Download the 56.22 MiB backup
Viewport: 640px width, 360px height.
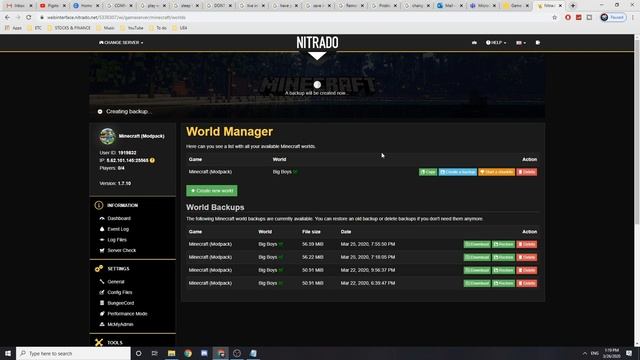[477, 257]
